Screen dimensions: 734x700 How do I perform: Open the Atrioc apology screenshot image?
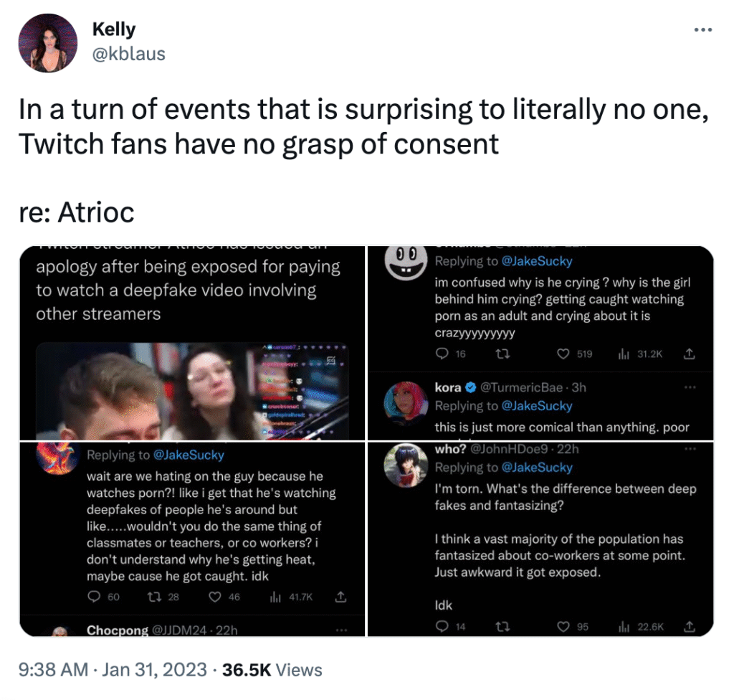coord(192,343)
